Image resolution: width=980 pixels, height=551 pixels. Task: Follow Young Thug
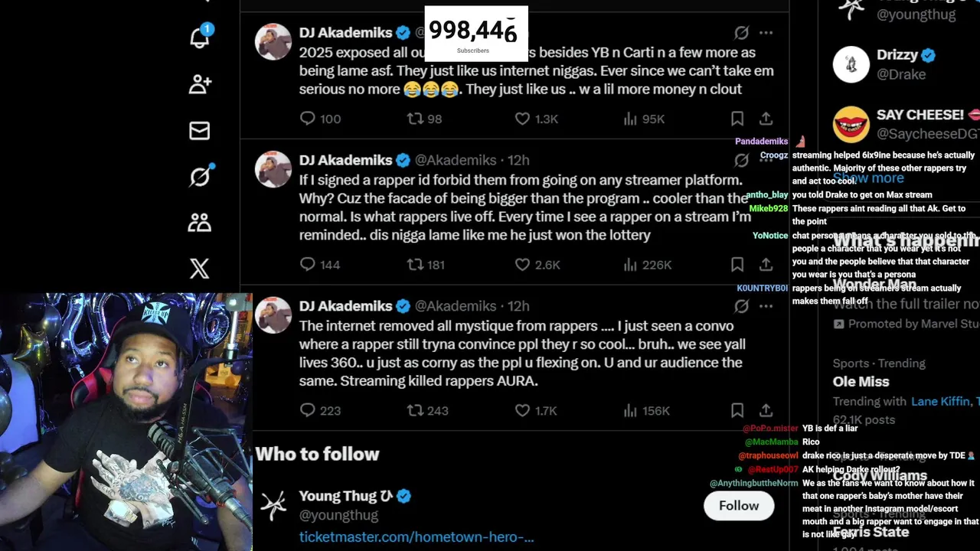pos(738,506)
